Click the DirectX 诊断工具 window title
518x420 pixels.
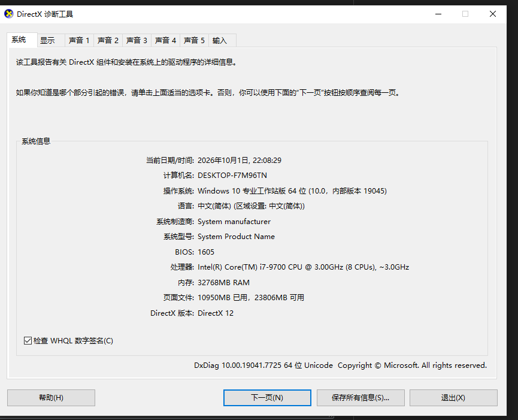pyautogui.click(x=45, y=14)
